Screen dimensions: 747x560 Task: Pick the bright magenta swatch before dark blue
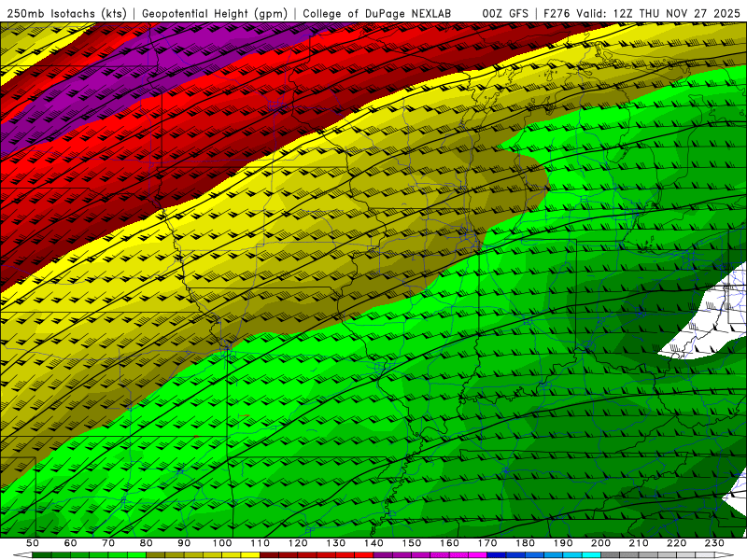tap(477, 554)
